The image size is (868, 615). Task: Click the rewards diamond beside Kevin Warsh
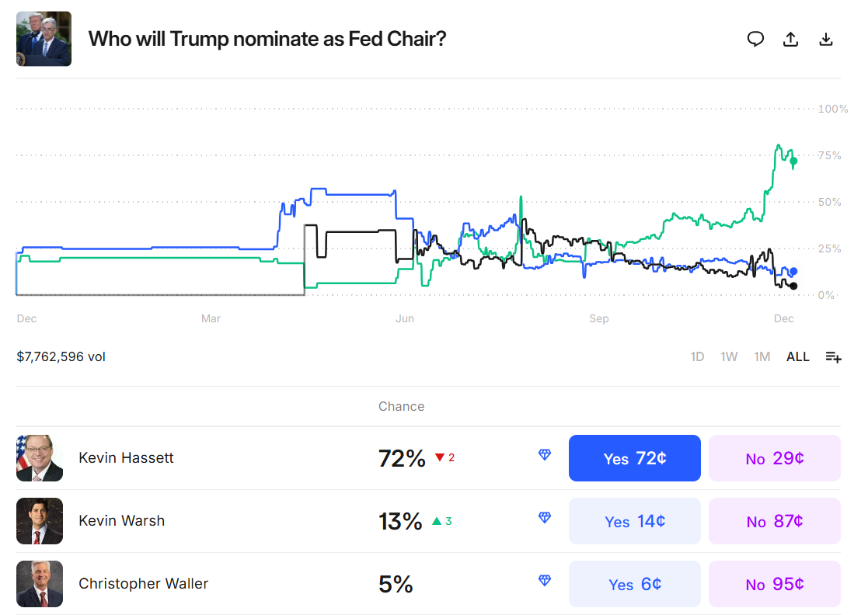click(546, 516)
